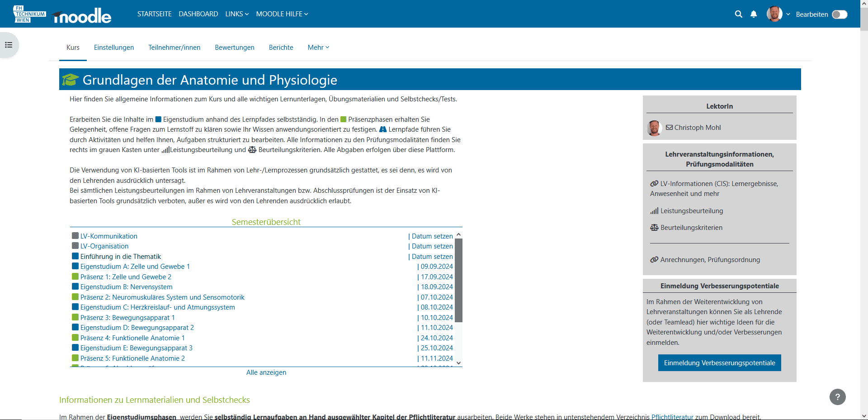
Task: Click the scales icon beside Beurteilungskriterien in sidebar
Action: [654, 228]
